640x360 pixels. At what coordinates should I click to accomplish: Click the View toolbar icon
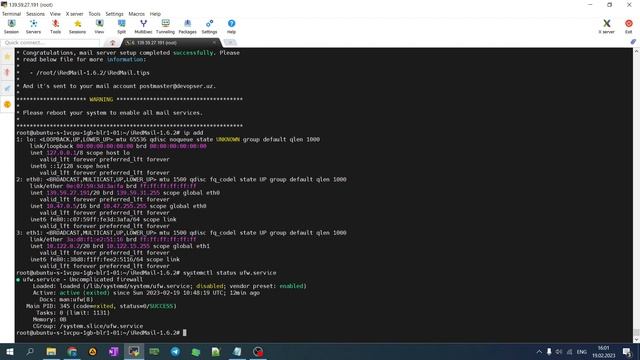point(99,26)
